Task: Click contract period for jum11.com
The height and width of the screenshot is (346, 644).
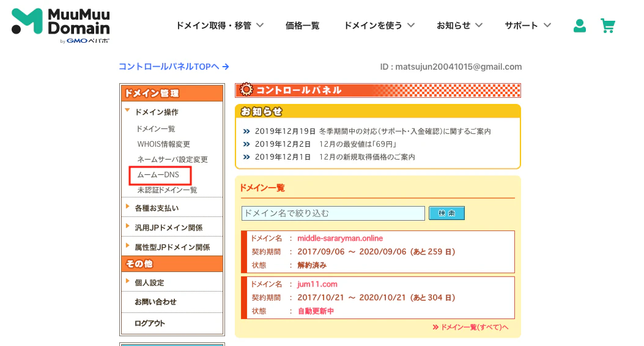Action: click(376, 298)
